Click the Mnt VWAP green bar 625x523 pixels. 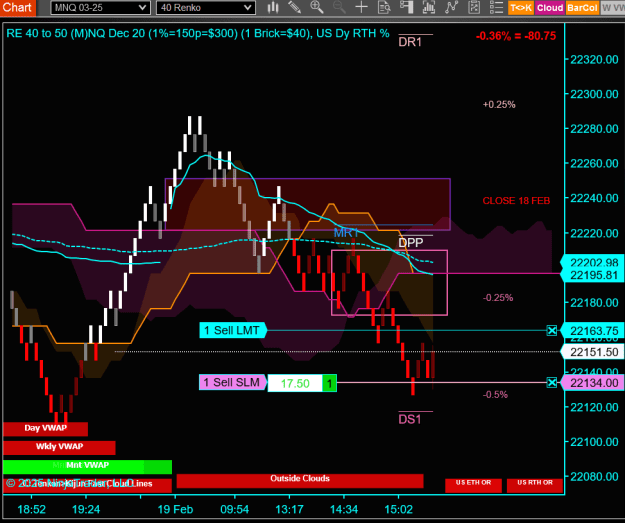point(87,466)
